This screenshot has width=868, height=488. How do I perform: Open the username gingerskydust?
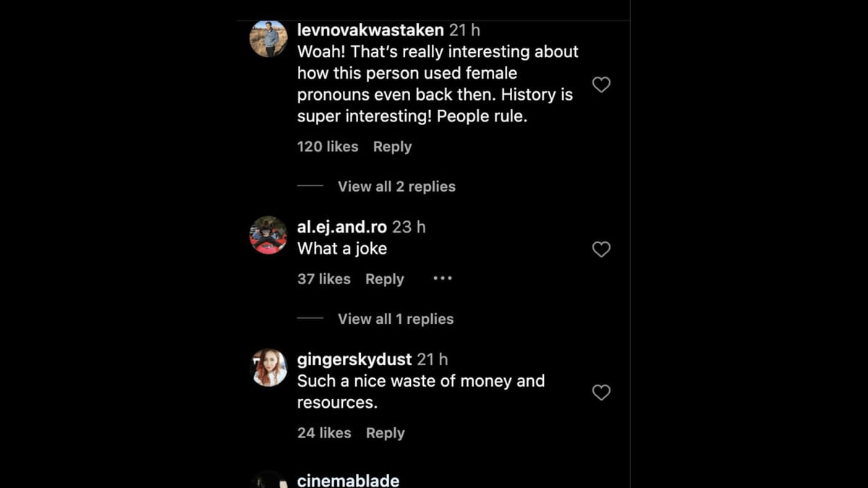click(355, 359)
